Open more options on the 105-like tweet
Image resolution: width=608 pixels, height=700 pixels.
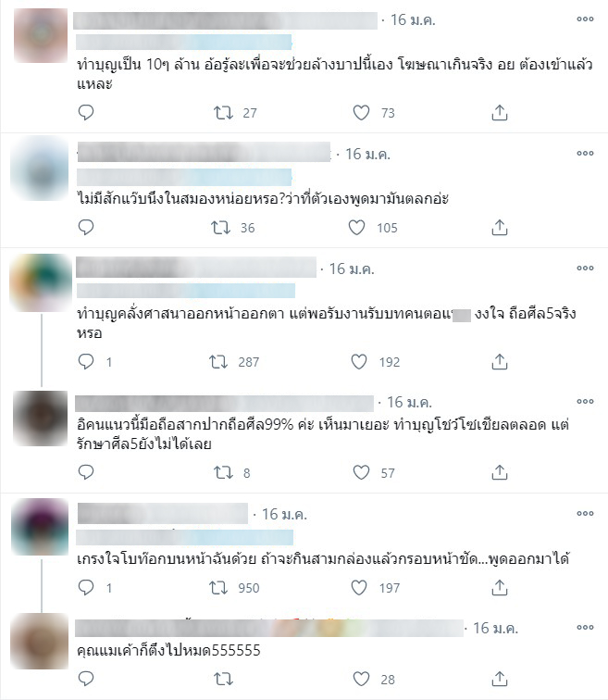[585, 153]
